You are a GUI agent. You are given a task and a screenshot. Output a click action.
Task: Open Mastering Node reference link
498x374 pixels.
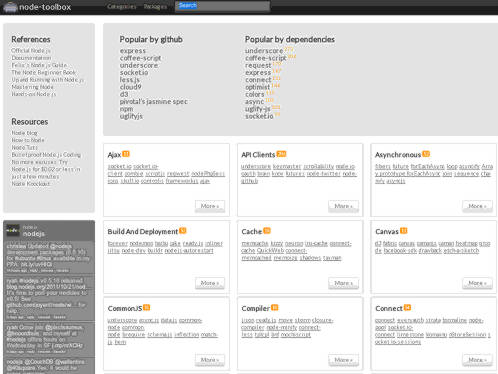pos(32,87)
